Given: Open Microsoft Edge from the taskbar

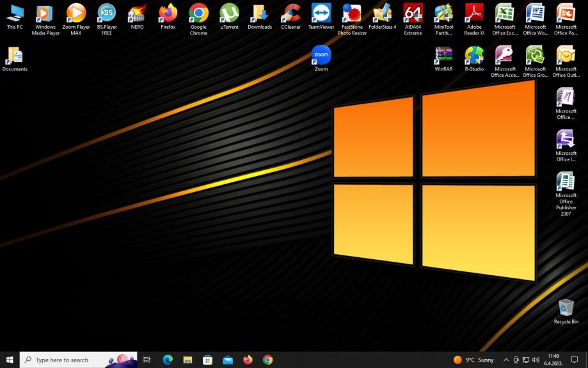Looking at the screenshot, I should 168,360.
